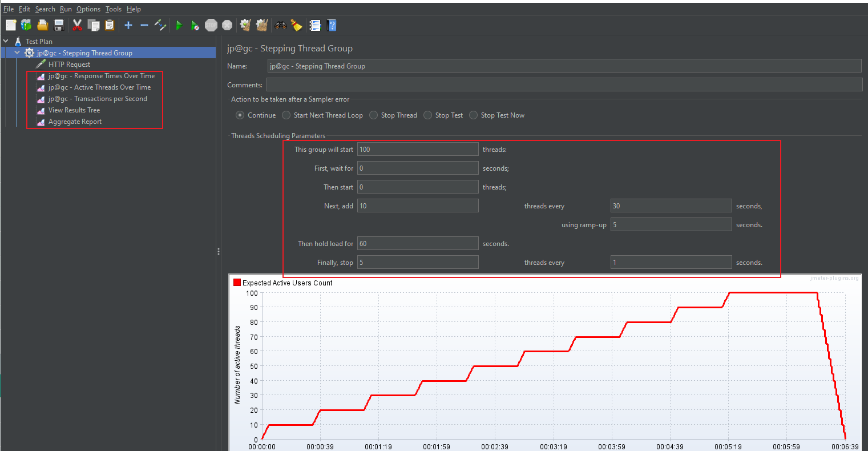The height and width of the screenshot is (451, 868).
Task: Open the Help question mark icon
Action: pyautogui.click(x=332, y=25)
